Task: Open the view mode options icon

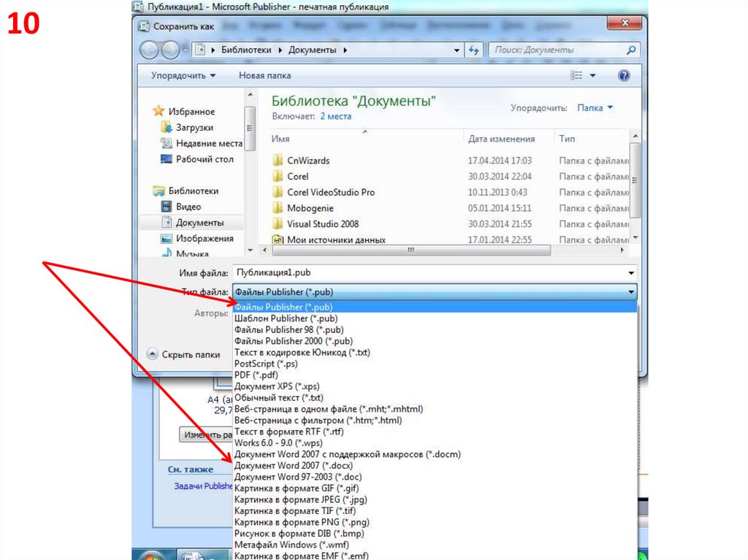Action: click(x=578, y=76)
